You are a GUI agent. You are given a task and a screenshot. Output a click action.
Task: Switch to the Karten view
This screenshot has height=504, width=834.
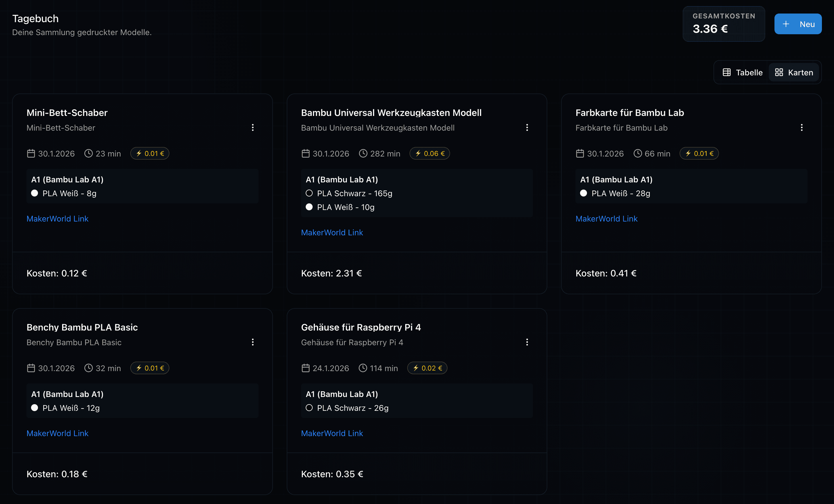tap(794, 72)
